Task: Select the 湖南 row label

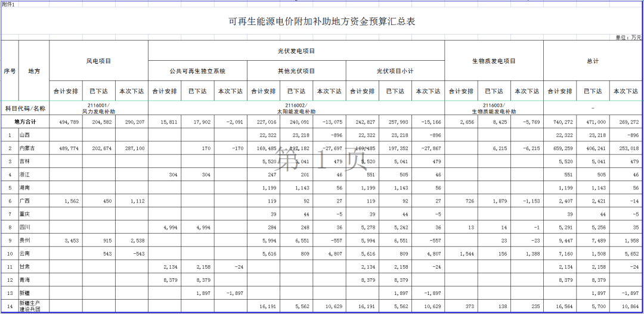Action: (x=34, y=188)
